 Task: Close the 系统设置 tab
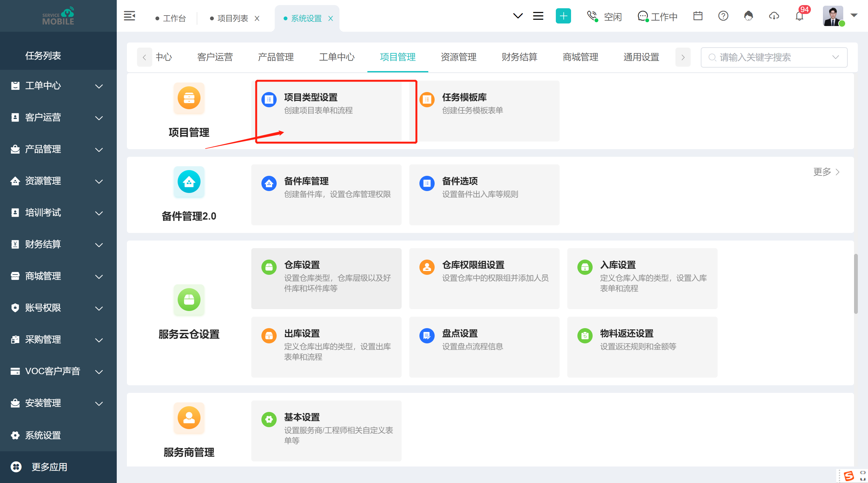[x=331, y=18]
